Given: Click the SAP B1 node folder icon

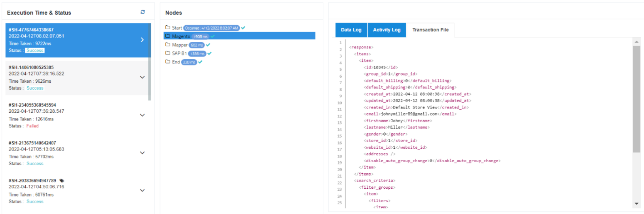Looking at the screenshot, I should pyautogui.click(x=168, y=53).
